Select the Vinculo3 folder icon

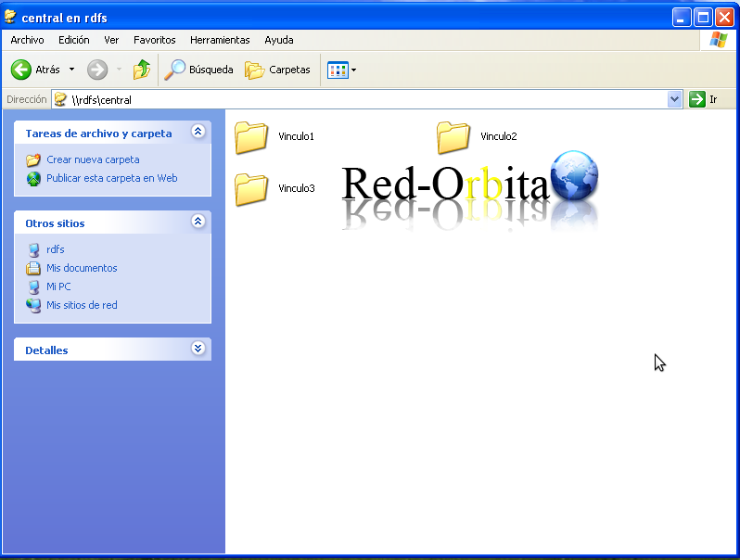(x=251, y=189)
